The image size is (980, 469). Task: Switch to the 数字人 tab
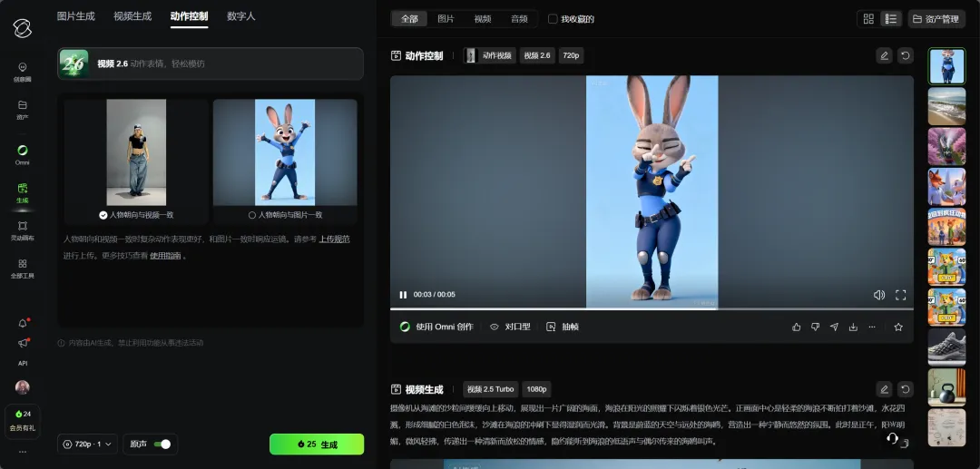click(240, 16)
